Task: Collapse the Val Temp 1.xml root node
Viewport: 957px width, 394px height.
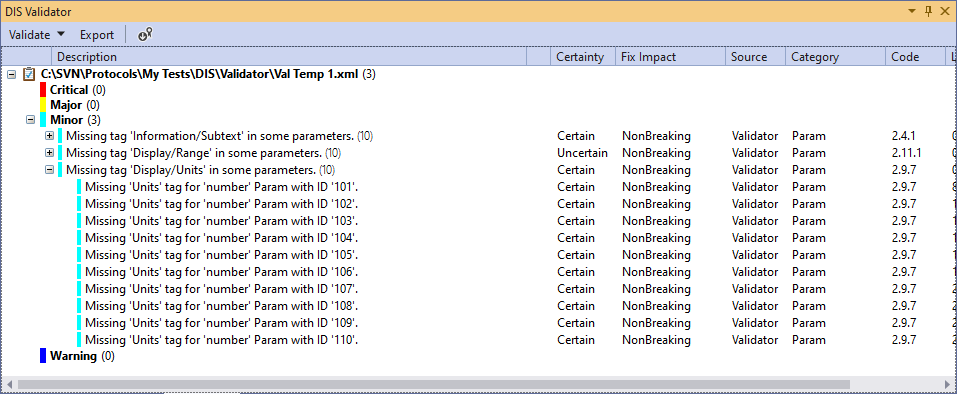Action: [10, 74]
